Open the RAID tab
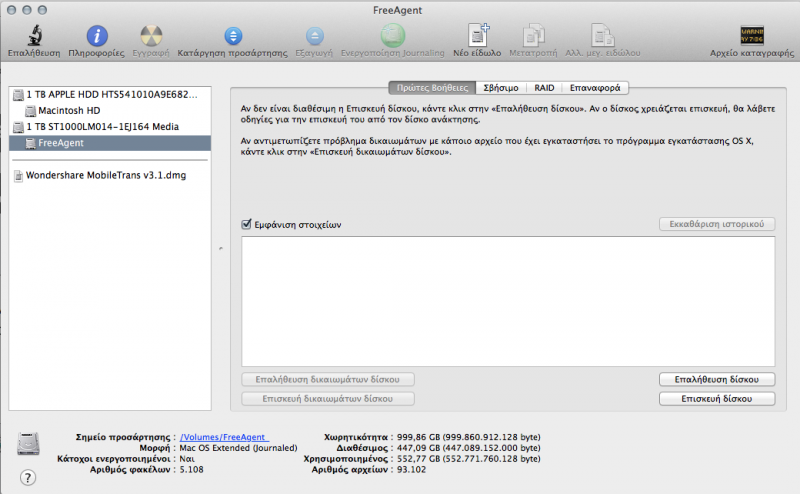Viewport: 800px width, 494px height. [544, 88]
